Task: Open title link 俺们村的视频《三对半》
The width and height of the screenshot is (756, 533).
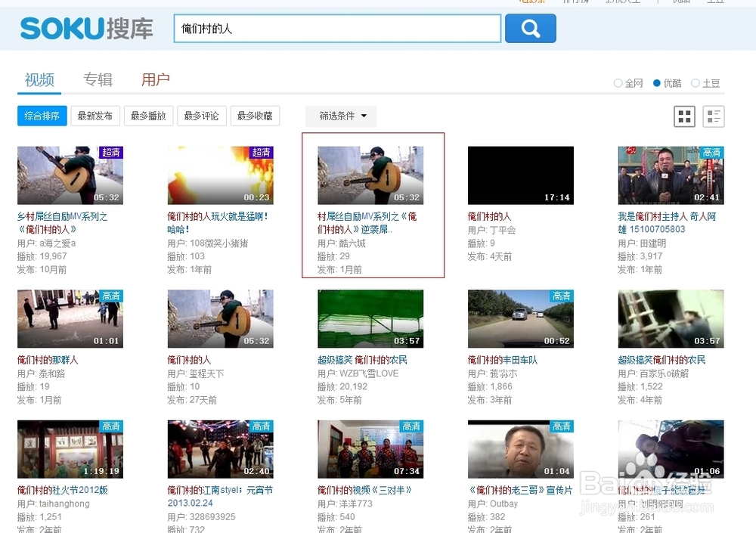Action: [365, 490]
